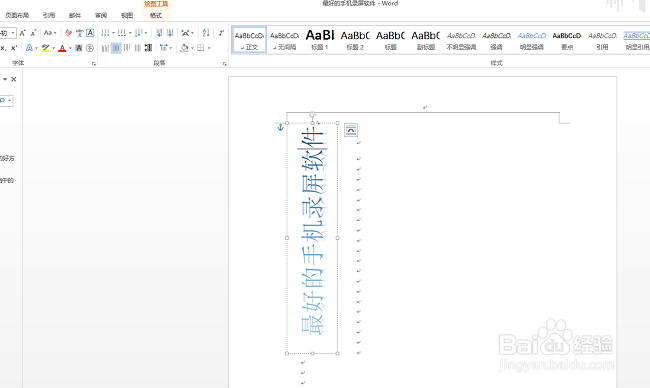
Task: Open the navigation pane search options dropdown
Action: [10, 100]
